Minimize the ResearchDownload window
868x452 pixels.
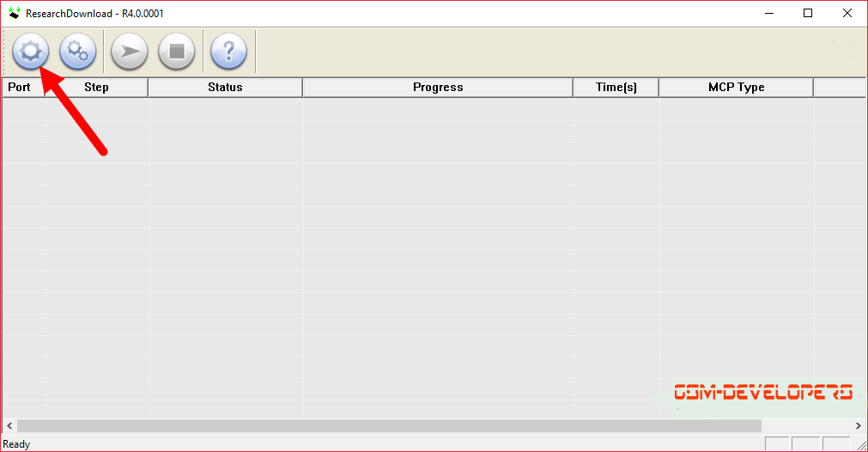(769, 13)
